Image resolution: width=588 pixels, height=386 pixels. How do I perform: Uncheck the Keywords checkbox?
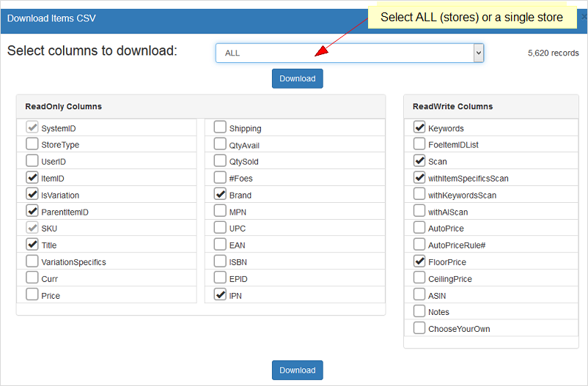point(419,127)
